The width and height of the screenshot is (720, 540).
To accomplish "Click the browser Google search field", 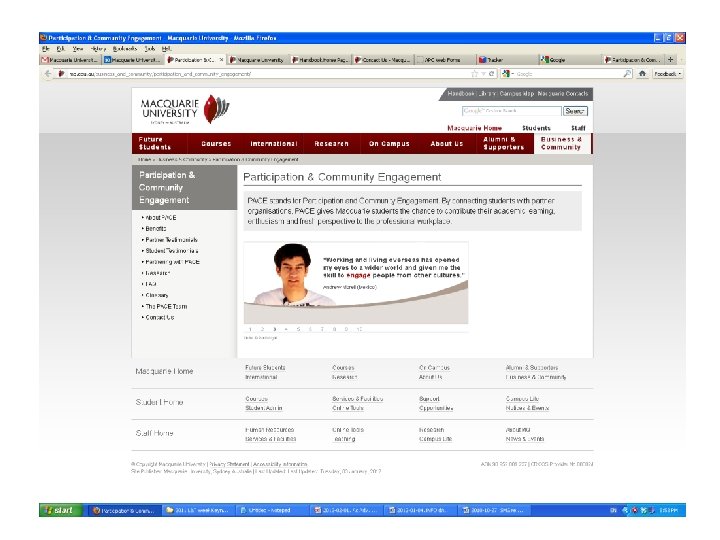I will pos(568,73).
